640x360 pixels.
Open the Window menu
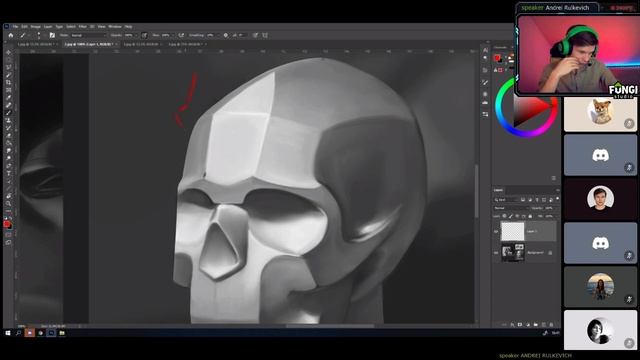[x=115, y=27]
